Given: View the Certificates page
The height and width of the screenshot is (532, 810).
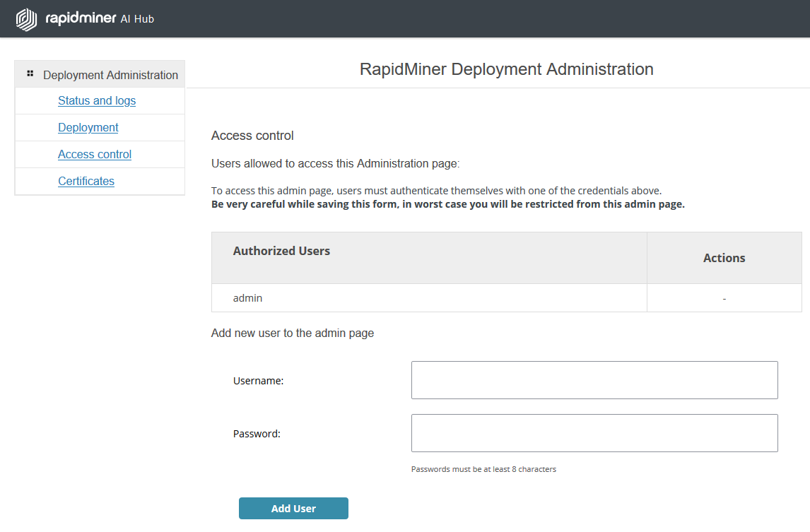Looking at the screenshot, I should click(x=86, y=181).
